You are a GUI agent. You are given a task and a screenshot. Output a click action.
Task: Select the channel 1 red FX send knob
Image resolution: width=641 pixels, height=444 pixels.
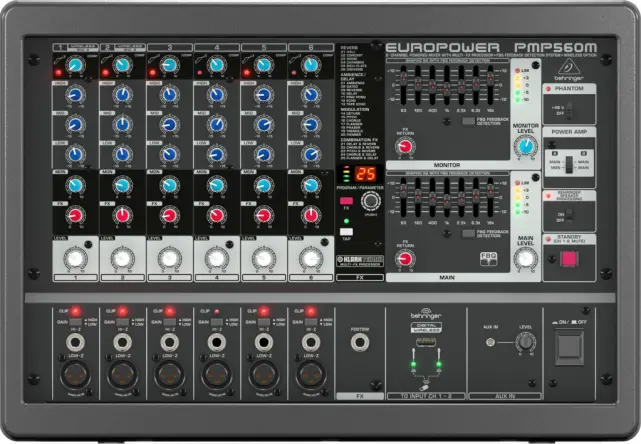[76, 215]
